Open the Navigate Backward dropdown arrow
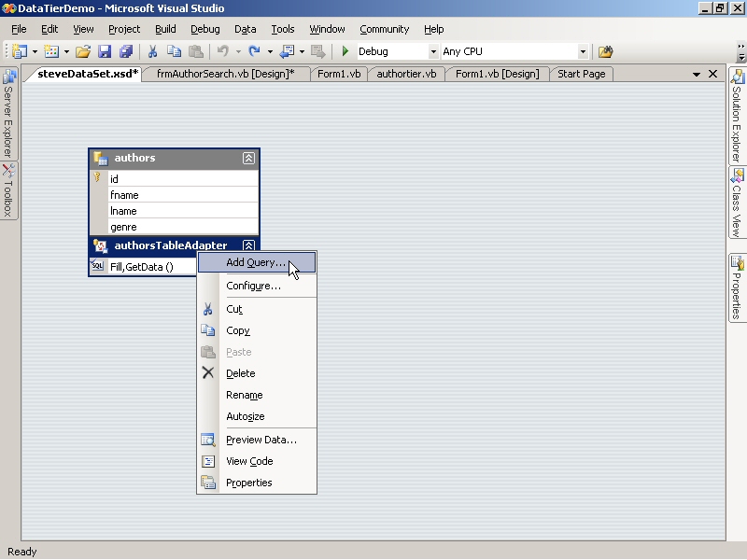The image size is (747, 560). tap(302, 51)
